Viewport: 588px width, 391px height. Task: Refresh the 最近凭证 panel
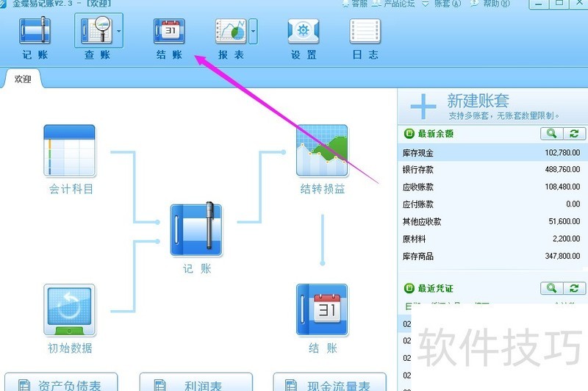(574, 288)
